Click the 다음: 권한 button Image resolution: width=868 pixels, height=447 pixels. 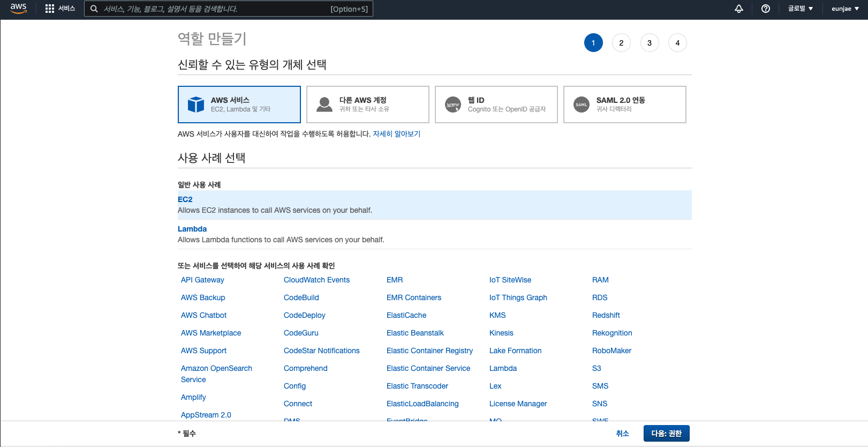667,433
